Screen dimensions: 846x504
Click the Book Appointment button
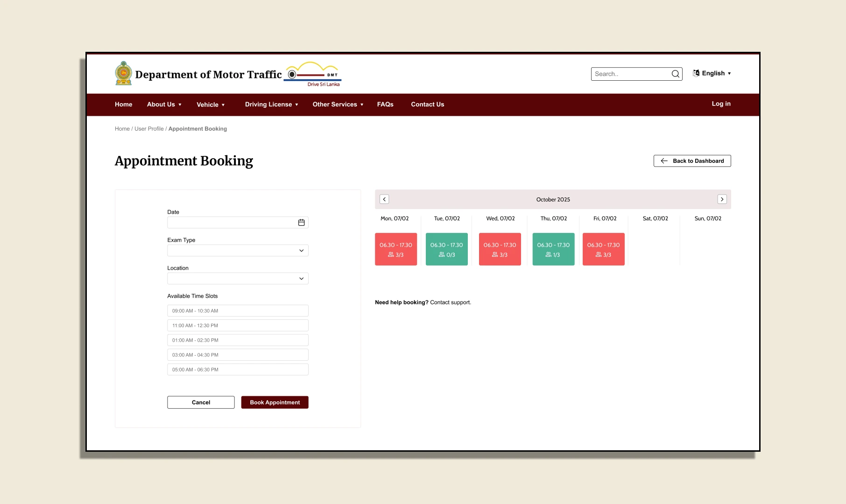tap(275, 402)
